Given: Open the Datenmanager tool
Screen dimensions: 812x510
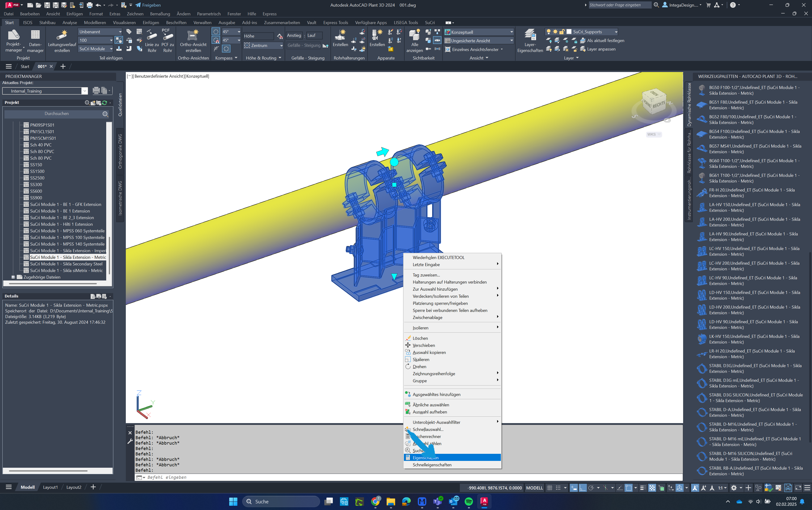Looking at the screenshot, I should click(35, 41).
